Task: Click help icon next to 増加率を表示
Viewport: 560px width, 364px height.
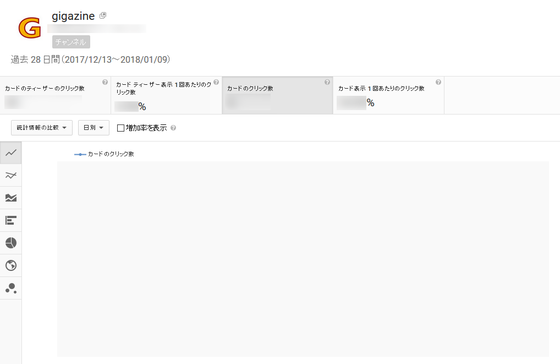Action: [x=173, y=128]
